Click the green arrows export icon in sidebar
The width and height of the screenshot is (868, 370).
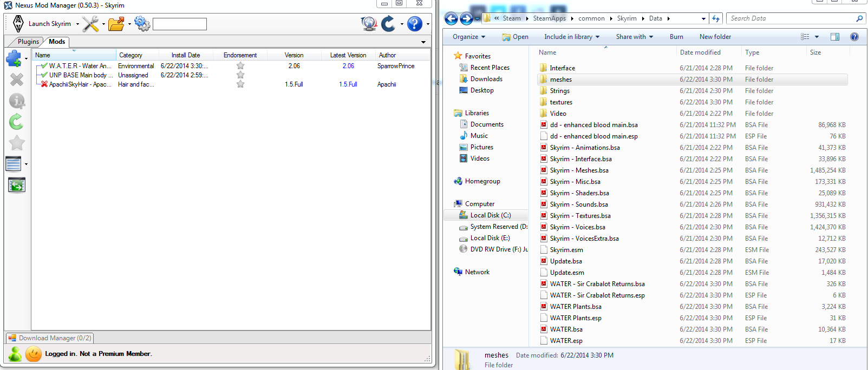pyautogui.click(x=17, y=185)
